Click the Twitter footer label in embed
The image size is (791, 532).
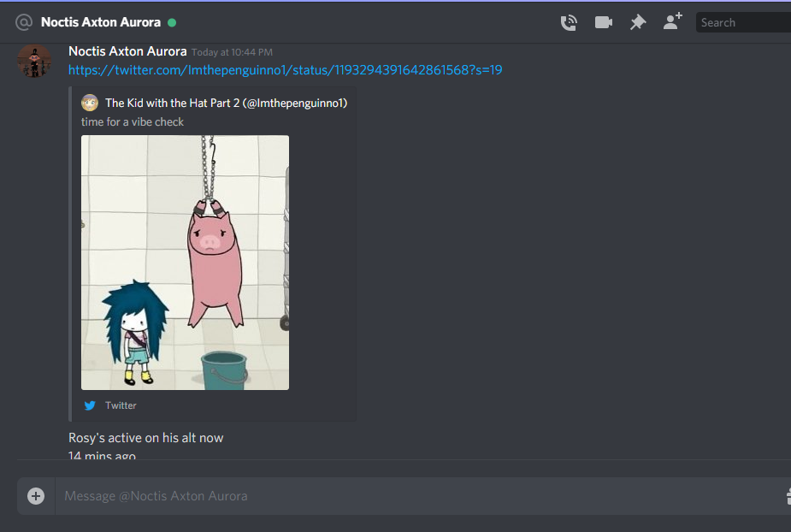(121, 405)
